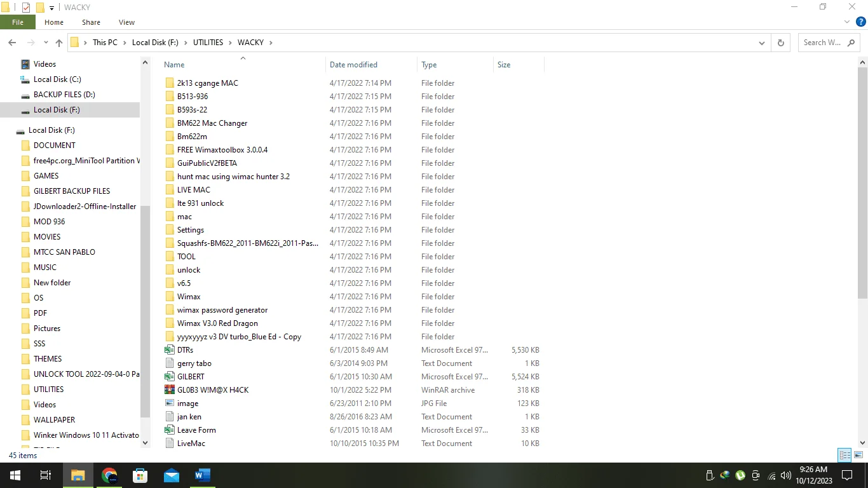The image size is (868, 488).
Task: Click the properties quick access icon
Action: coord(26,8)
